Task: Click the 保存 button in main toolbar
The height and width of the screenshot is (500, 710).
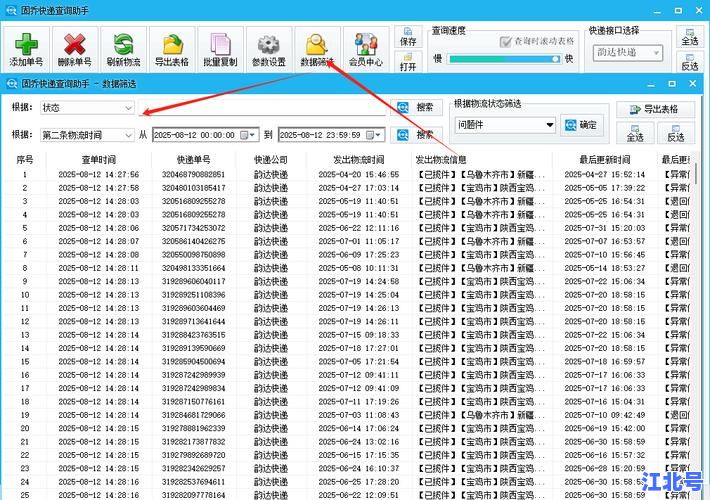Action: point(408,37)
